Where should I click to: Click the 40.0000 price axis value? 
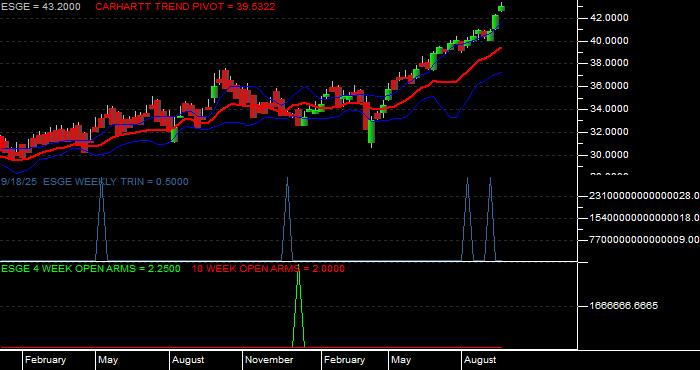coord(609,41)
